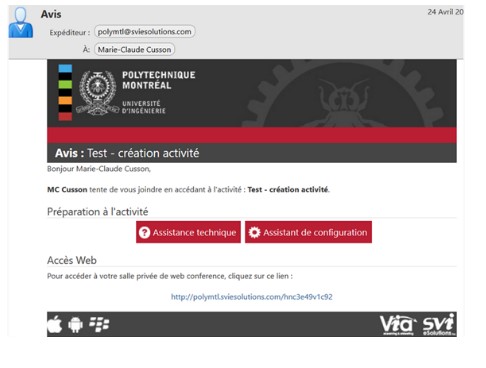Open the Assistance technique button
The height and width of the screenshot is (368, 486).
point(188,232)
